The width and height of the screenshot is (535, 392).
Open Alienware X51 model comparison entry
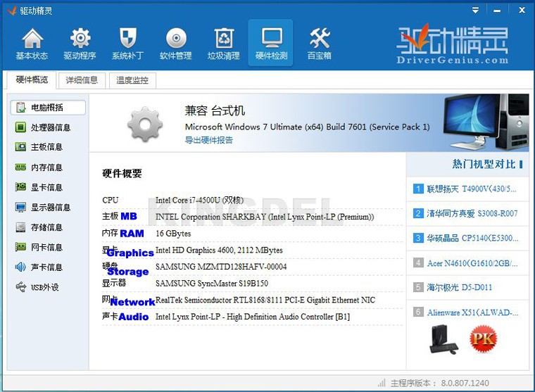point(470,312)
